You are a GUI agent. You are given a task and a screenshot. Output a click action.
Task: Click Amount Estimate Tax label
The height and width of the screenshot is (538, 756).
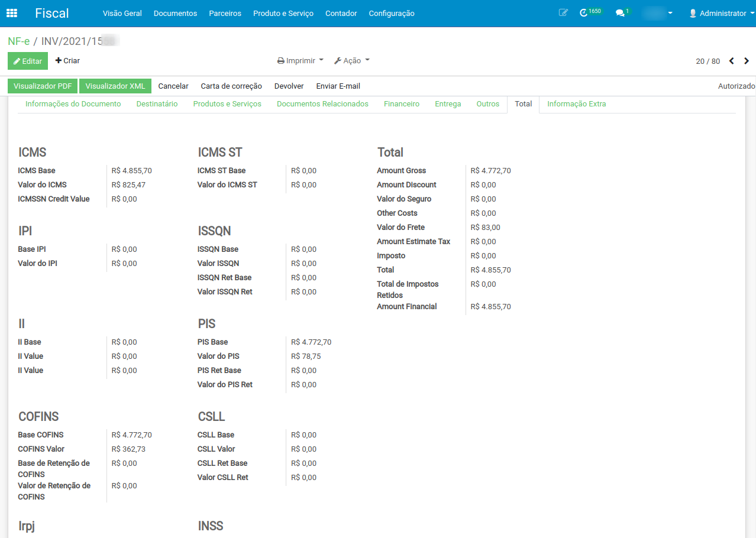[413, 241]
